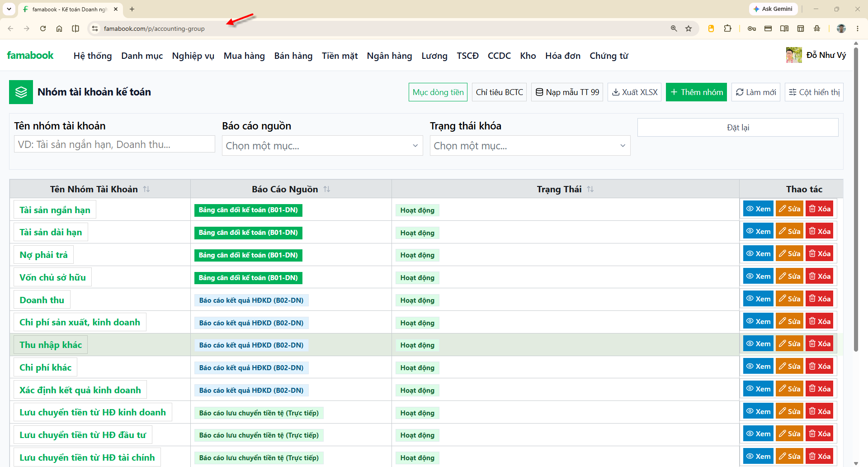
Task: Open a new browser tab
Action: click(x=132, y=9)
